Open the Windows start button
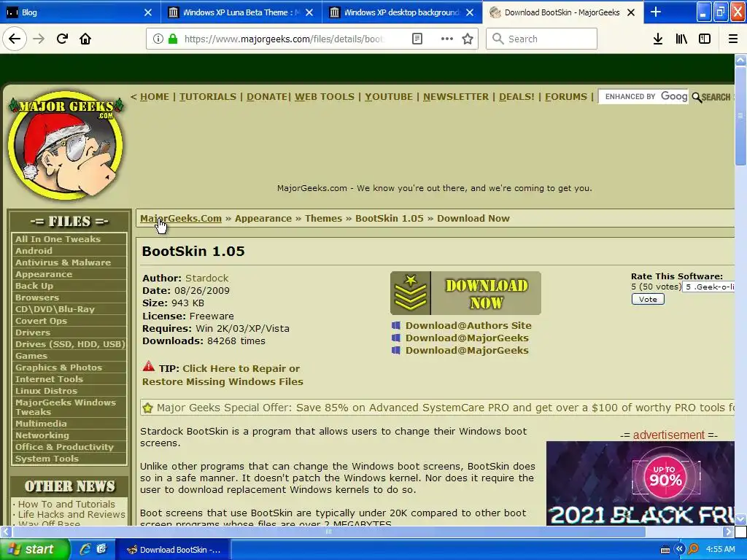The width and height of the screenshot is (747, 560). (34, 549)
